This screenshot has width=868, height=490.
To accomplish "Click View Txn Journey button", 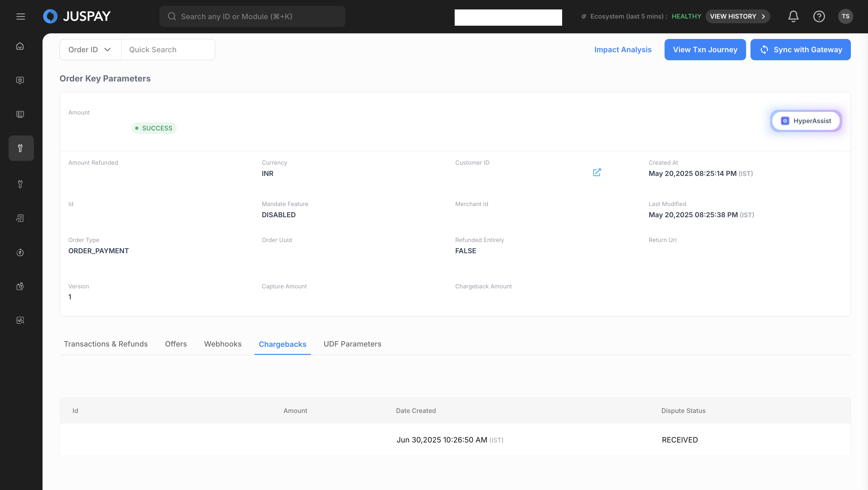I will tap(705, 50).
